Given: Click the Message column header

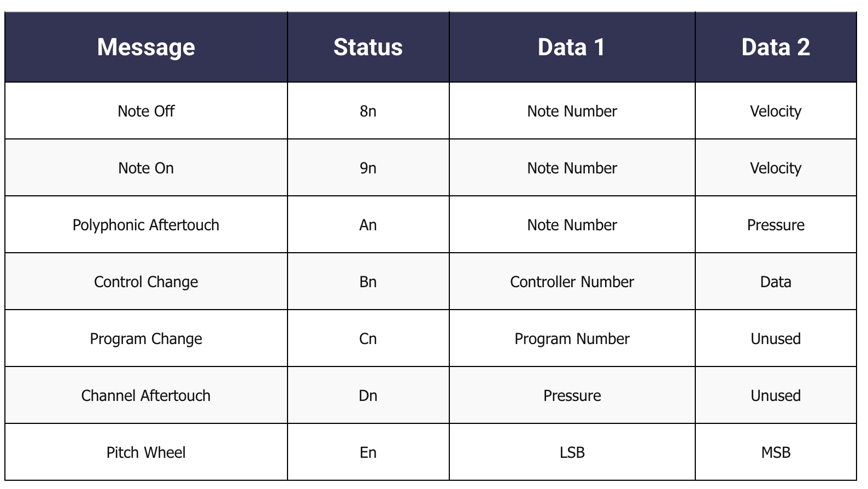Looking at the screenshot, I should [146, 47].
